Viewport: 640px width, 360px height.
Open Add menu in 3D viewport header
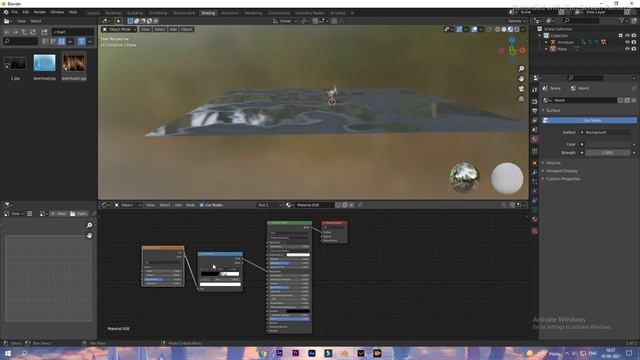[x=173, y=29]
